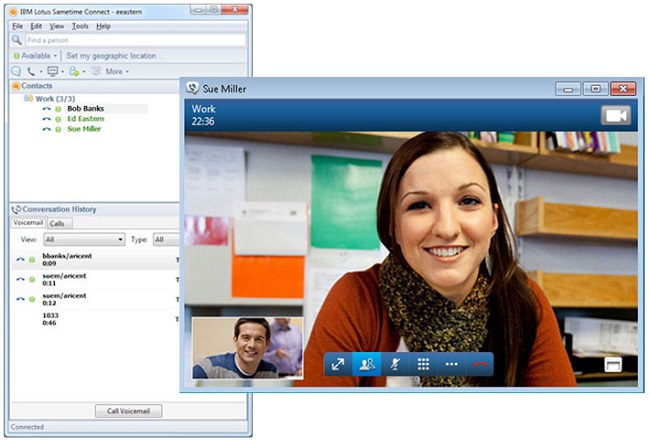Screen dimensions: 650x448
Task: Click Set my geographic location link
Action: pos(114,56)
